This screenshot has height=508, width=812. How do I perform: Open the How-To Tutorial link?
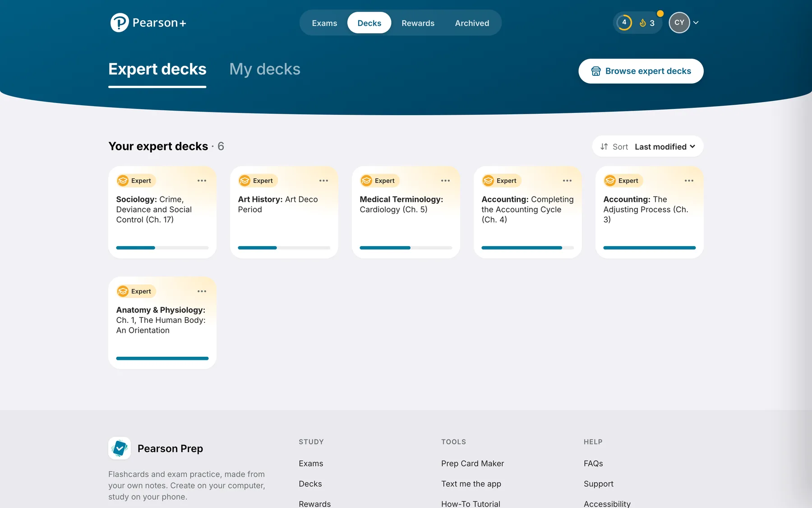click(471, 503)
